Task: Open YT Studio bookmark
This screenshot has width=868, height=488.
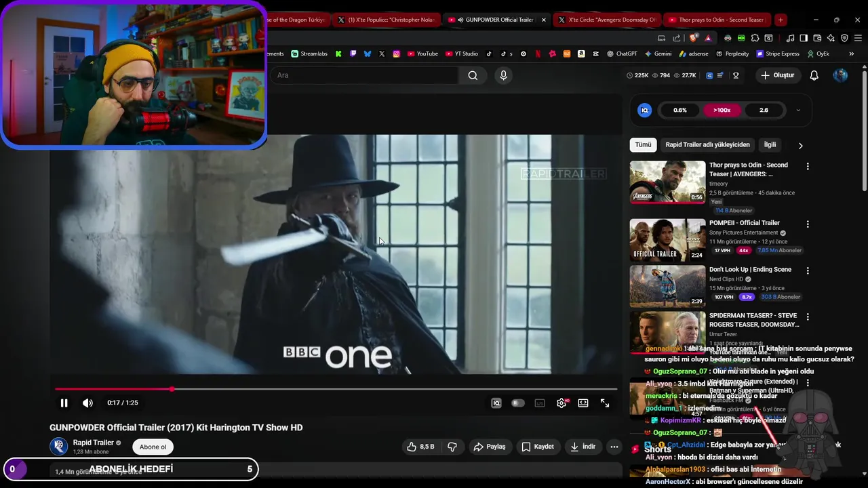Action: pos(462,54)
